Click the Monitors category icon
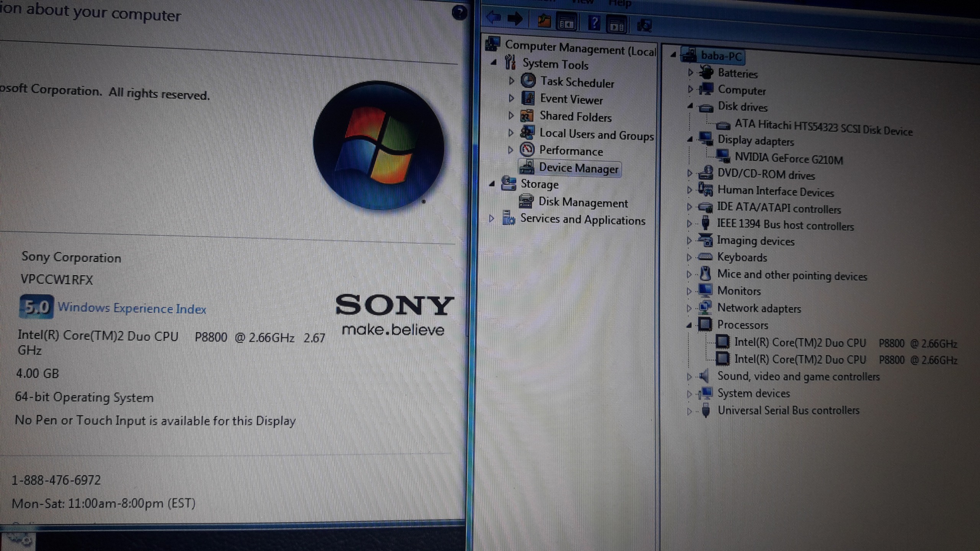The width and height of the screenshot is (980, 551). 705,290
